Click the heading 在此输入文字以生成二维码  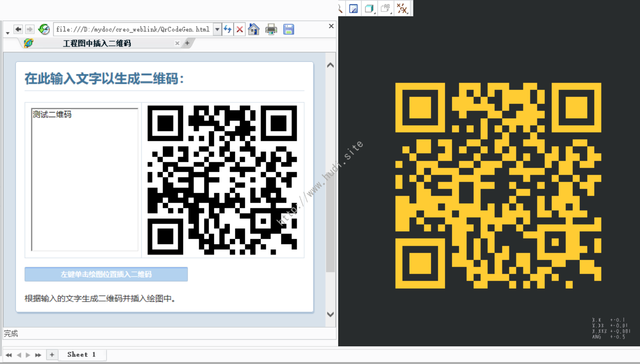[x=104, y=79]
